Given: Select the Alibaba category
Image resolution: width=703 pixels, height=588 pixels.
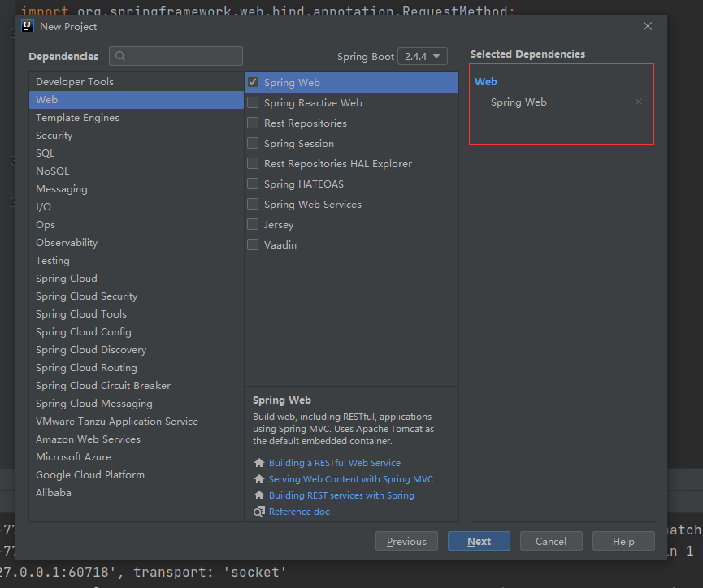Looking at the screenshot, I should (137, 493).
